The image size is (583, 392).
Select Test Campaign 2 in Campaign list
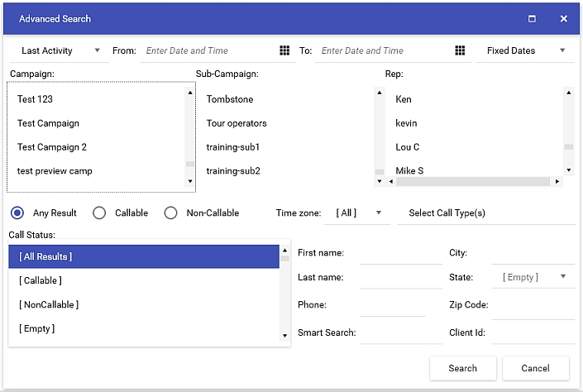[52, 147]
